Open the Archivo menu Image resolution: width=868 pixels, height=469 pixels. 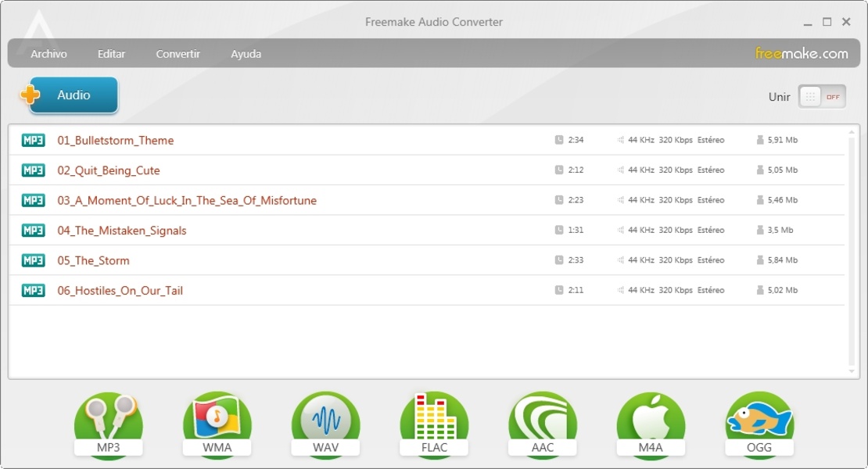point(48,54)
